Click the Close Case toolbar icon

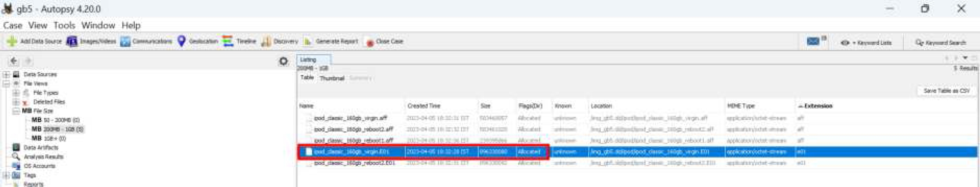coord(369,42)
